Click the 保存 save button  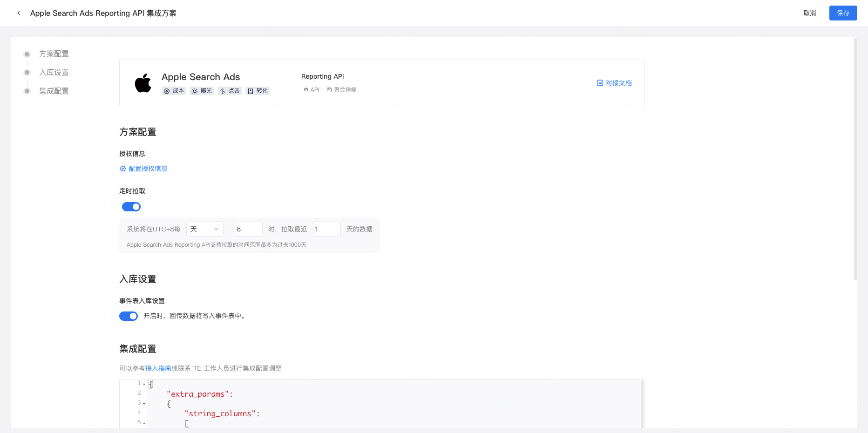click(843, 13)
